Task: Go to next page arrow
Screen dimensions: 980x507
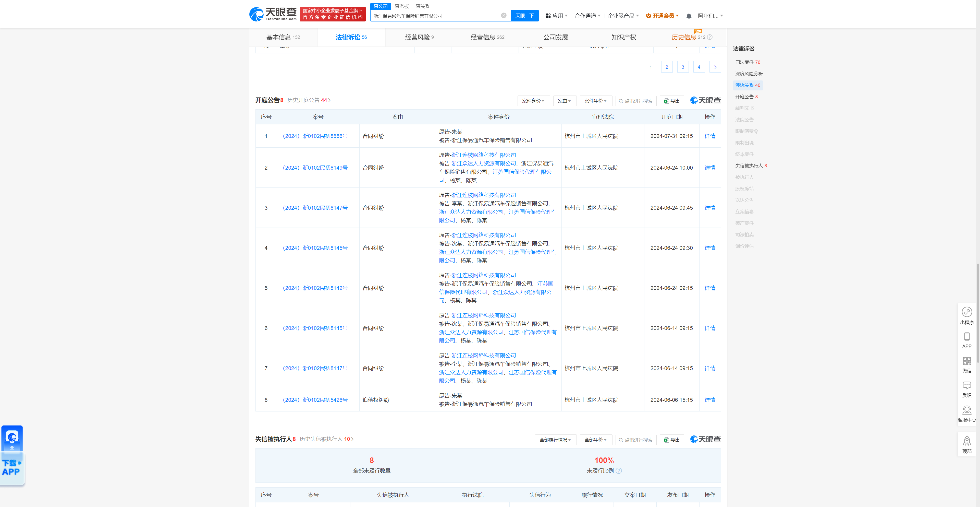Action: point(715,67)
